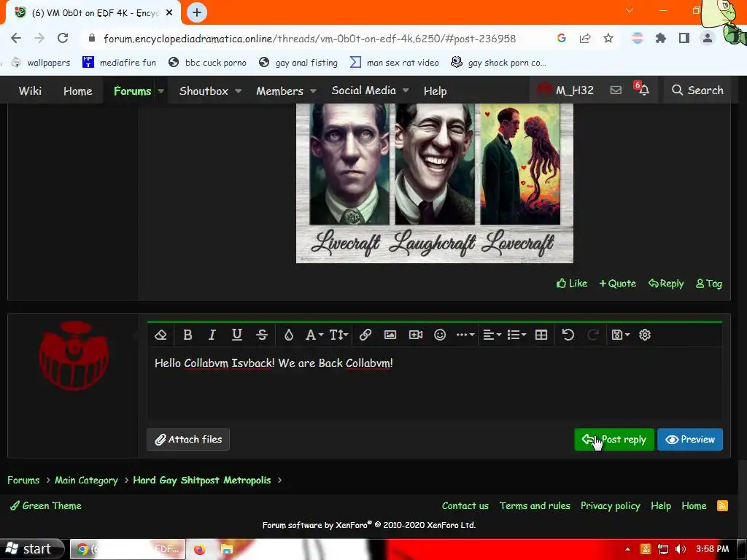Open the list type dropdown
This screenshot has width=747, height=560.
click(x=516, y=335)
